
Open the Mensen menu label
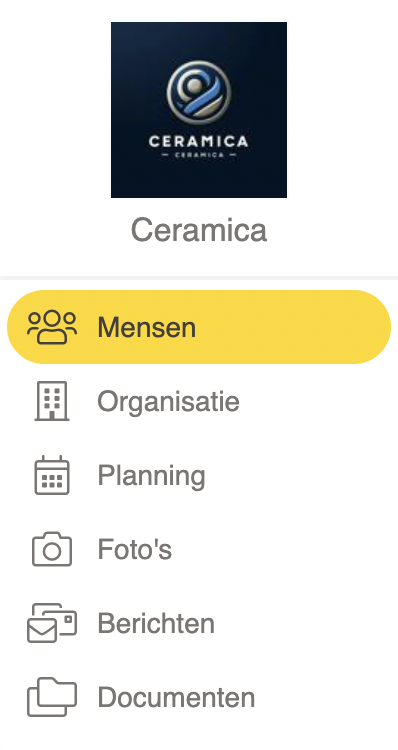(x=146, y=328)
